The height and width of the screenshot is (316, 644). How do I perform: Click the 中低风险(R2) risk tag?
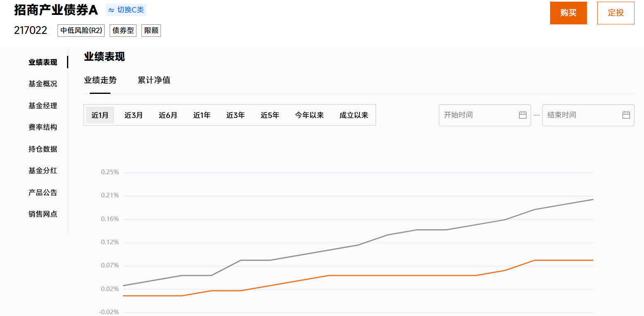tap(81, 31)
